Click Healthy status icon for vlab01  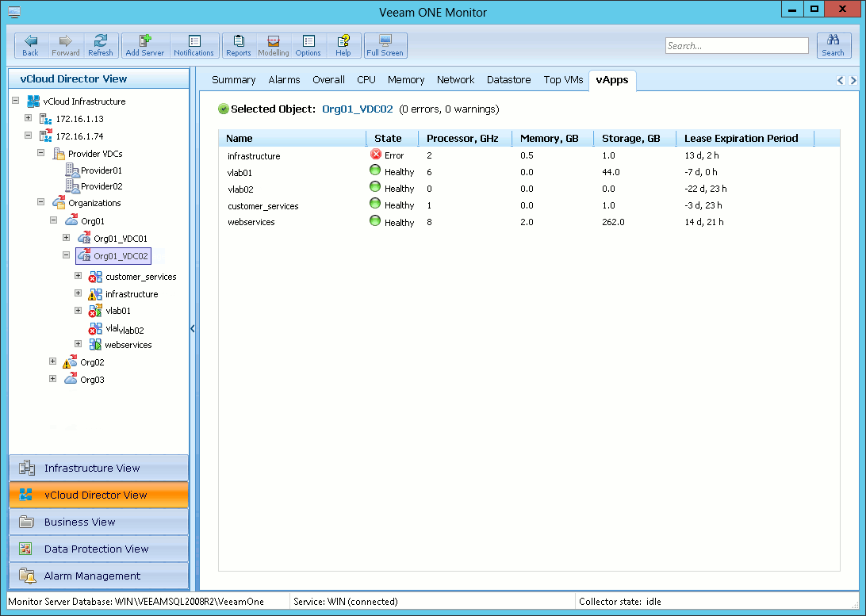[x=375, y=170]
